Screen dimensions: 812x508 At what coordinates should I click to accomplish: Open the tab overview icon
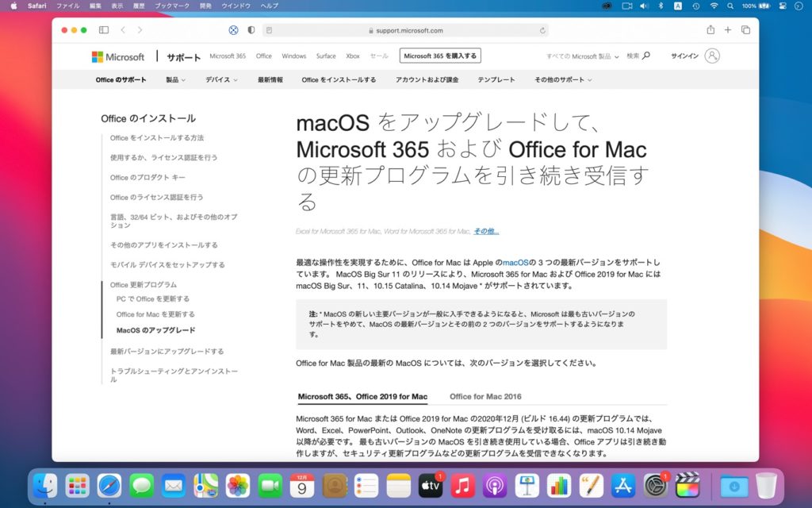pyautogui.click(x=745, y=30)
